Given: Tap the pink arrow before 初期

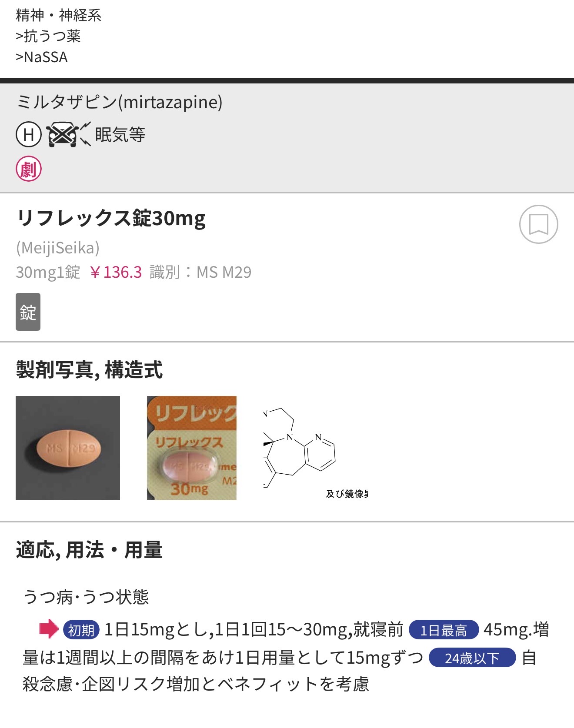Looking at the screenshot, I should tap(48, 629).
